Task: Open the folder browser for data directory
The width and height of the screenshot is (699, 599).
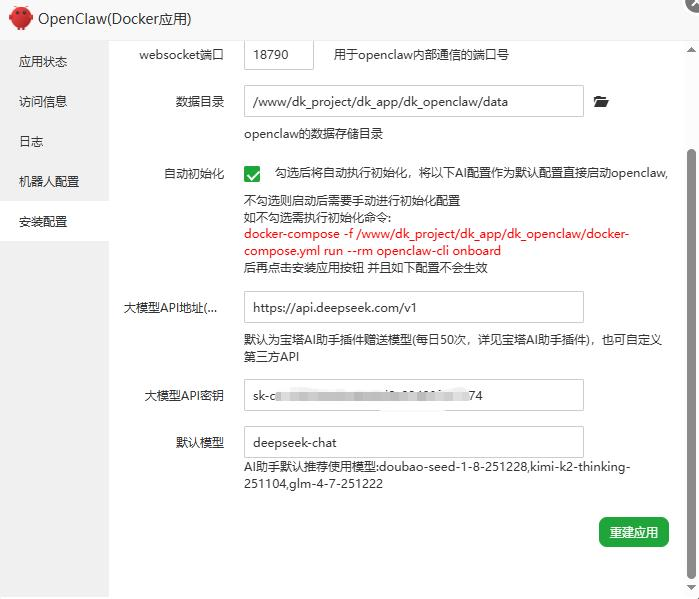Action: tap(600, 102)
